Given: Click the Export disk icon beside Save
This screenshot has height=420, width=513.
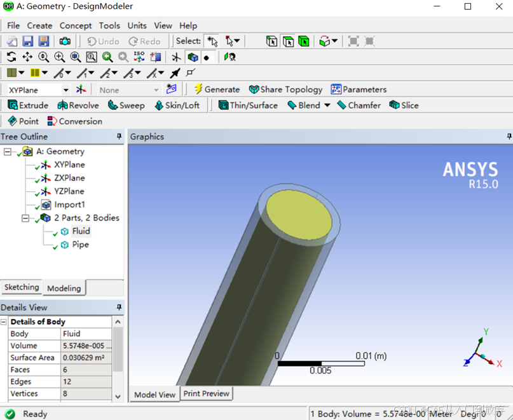Looking at the screenshot, I should [43, 41].
